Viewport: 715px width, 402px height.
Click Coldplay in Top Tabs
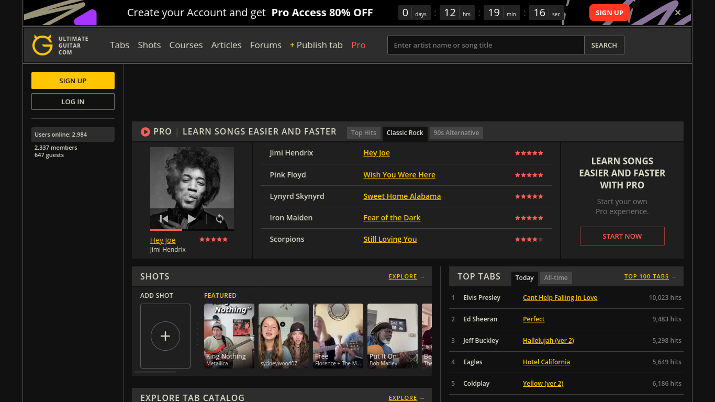(x=477, y=383)
